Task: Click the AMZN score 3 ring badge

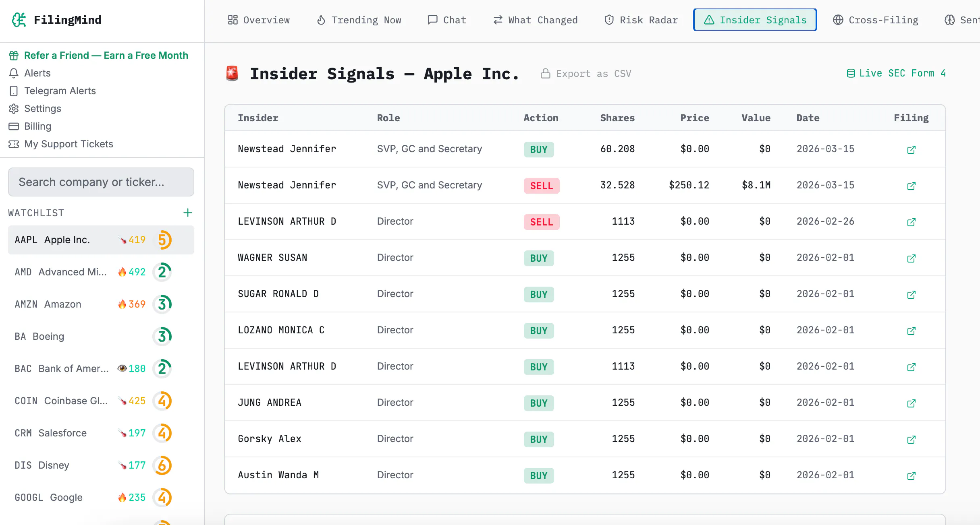Action: point(162,304)
